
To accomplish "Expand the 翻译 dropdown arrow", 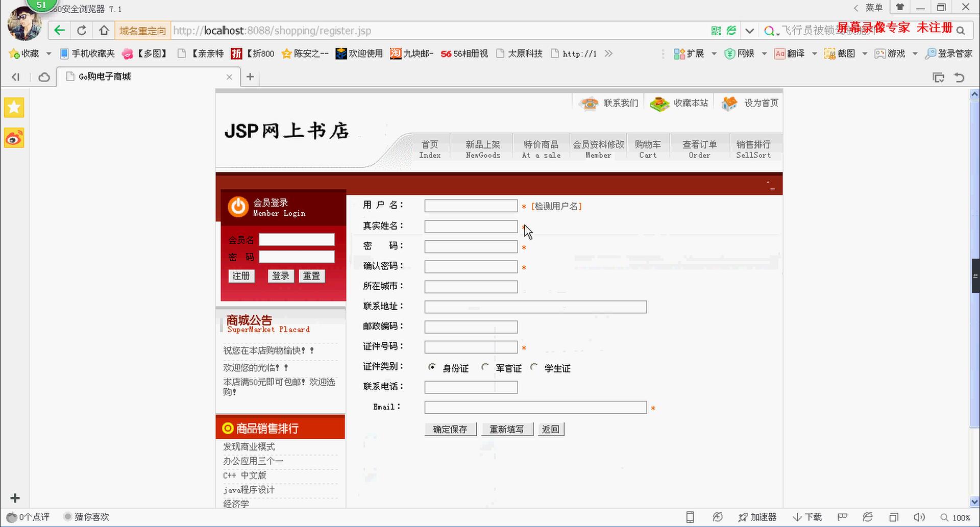I will [x=814, y=54].
